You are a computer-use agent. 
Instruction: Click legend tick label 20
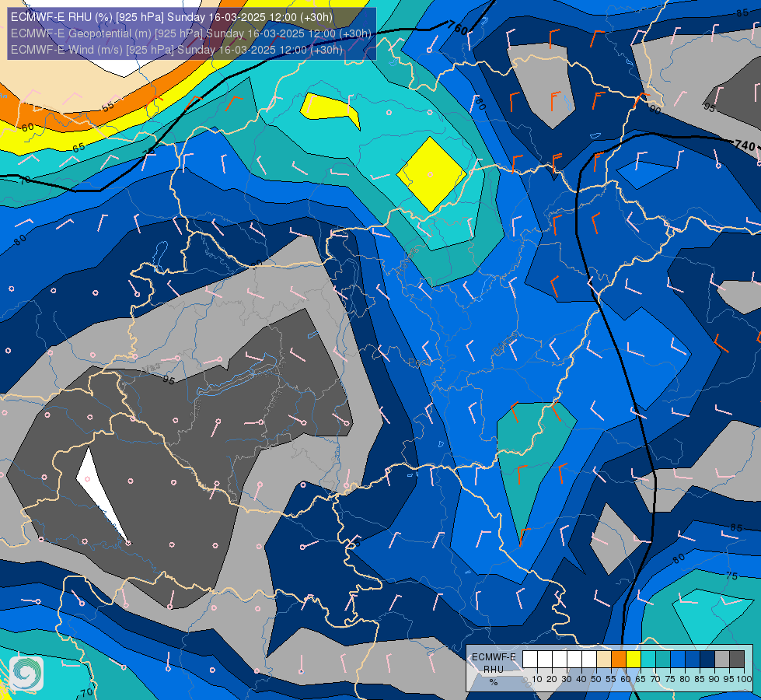[x=552, y=679]
